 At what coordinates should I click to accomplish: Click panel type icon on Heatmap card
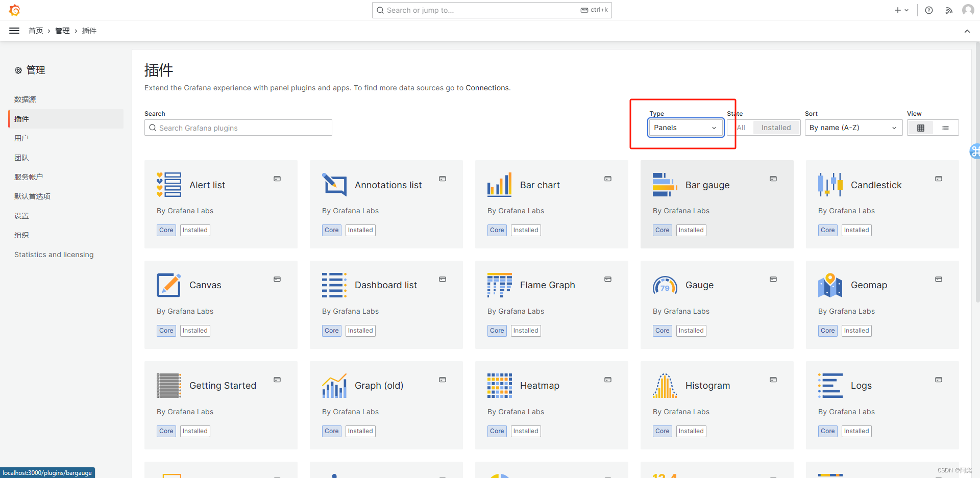608,380
